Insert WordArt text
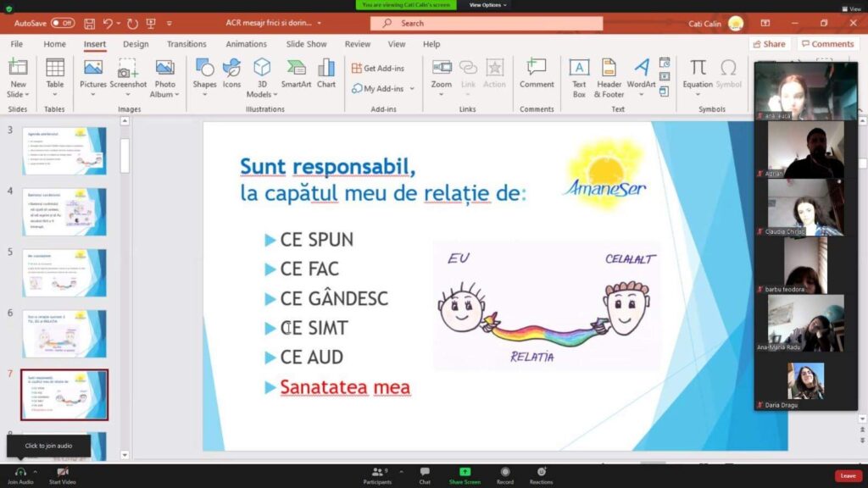Viewport: 868px width, 488px height. pyautogui.click(x=641, y=78)
